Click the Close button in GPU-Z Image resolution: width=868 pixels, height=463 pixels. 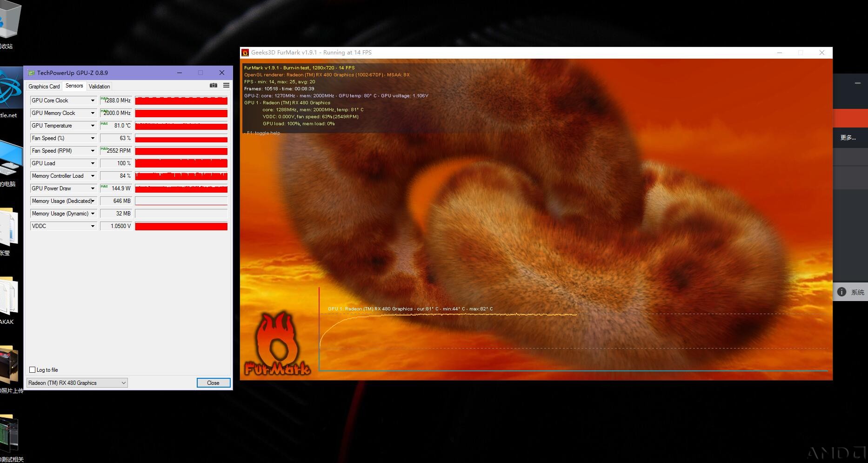point(213,383)
